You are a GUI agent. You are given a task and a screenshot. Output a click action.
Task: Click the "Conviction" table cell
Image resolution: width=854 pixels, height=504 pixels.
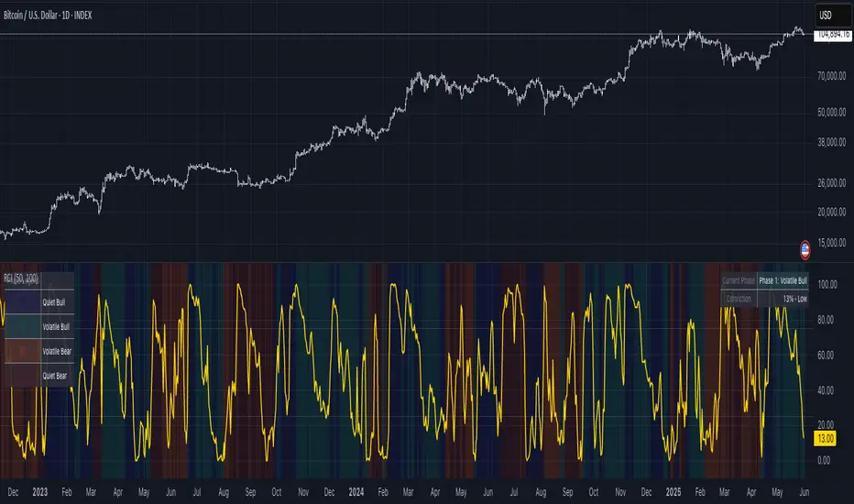[739, 299]
